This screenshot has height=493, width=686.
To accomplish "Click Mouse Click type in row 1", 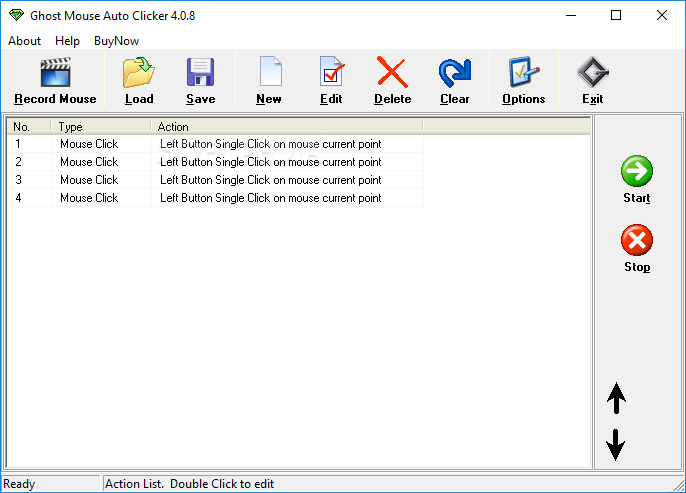I will [89, 144].
